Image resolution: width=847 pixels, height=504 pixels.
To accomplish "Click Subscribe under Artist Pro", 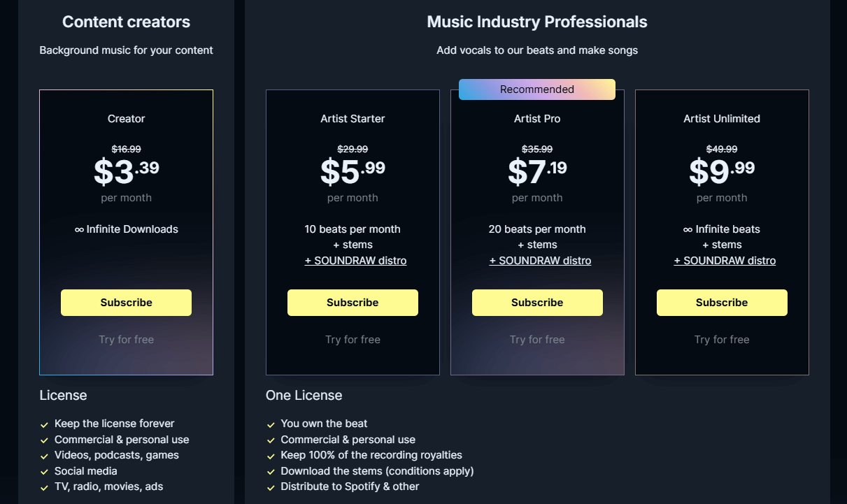I will coord(537,303).
